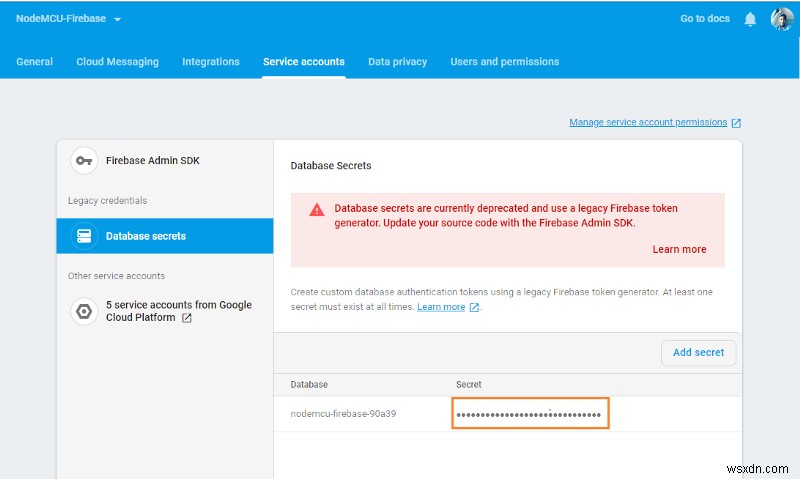Image resolution: width=800 pixels, height=479 pixels.
Task: Click the Database column header
Action: point(309,385)
